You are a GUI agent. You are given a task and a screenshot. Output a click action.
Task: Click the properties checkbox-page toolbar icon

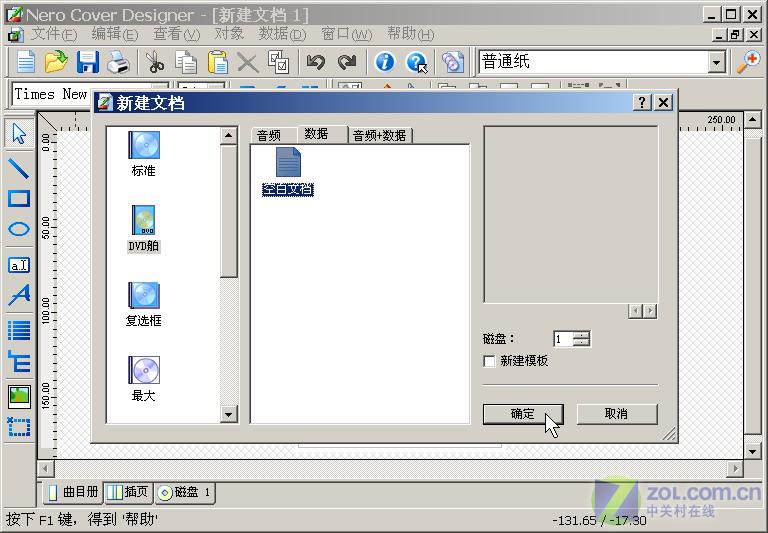pos(279,62)
